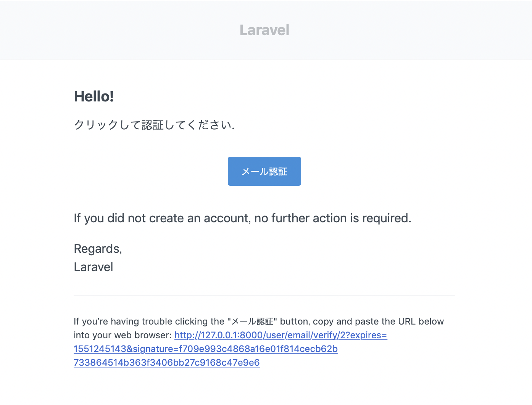This screenshot has height=405, width=532.
Task: Click the Laravel header logo text
Action: (x=264, y=30)
